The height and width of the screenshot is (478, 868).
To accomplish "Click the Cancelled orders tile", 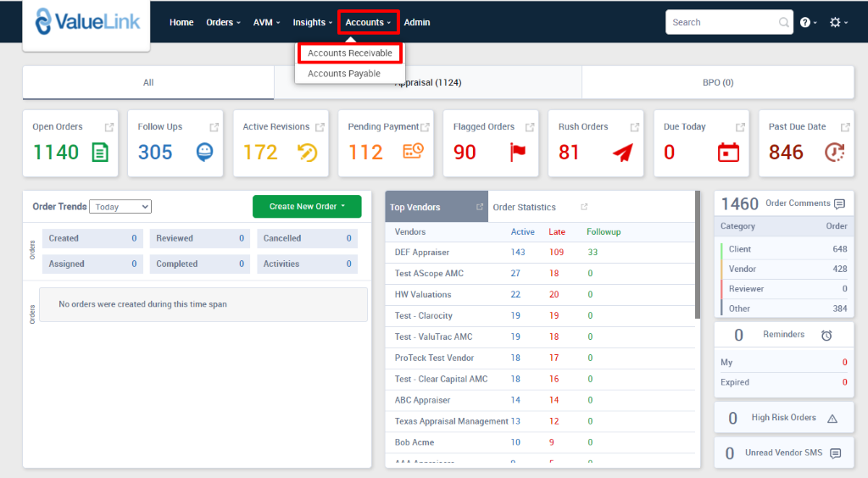I will coord(307,238).
